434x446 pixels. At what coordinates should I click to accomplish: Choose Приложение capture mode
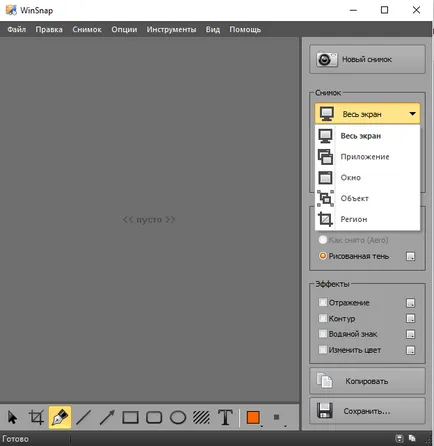coord(367,157)
